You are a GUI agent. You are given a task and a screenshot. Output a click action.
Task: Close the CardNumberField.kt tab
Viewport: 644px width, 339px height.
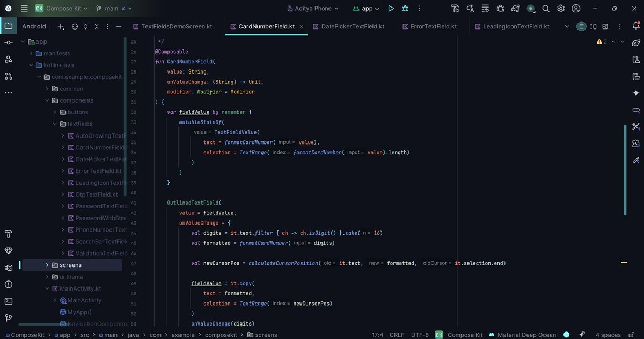tap(301, 26)
